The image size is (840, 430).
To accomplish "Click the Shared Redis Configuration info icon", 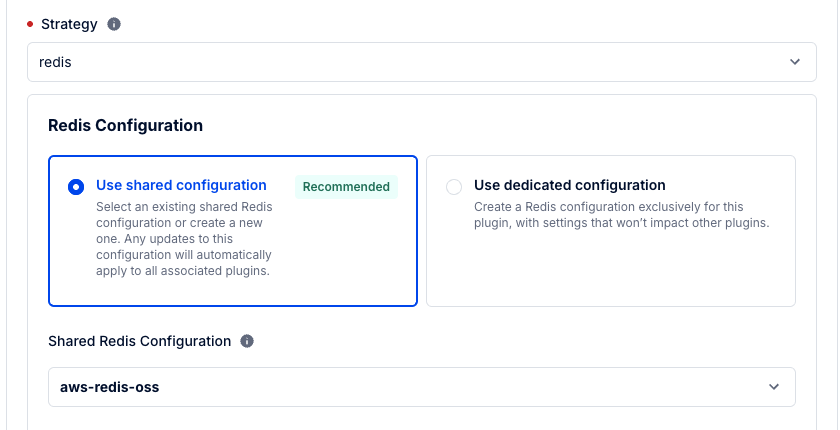I will (247, 341).
